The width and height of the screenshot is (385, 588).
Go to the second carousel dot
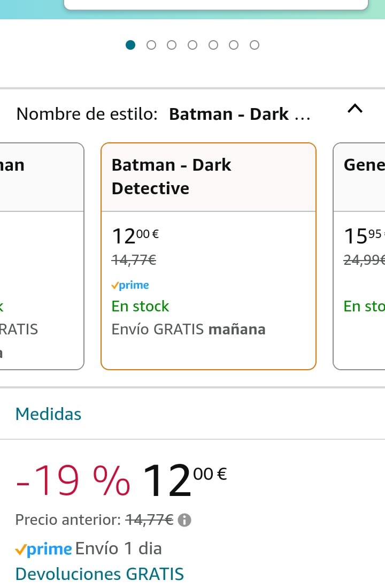(151, 45)
